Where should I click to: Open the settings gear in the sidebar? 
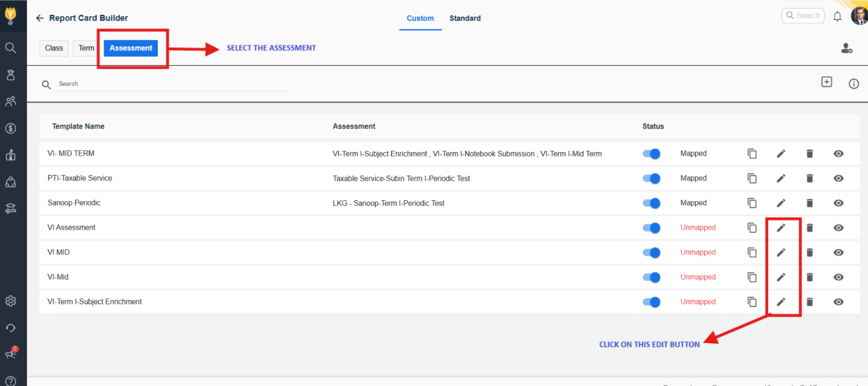(10, 301)
